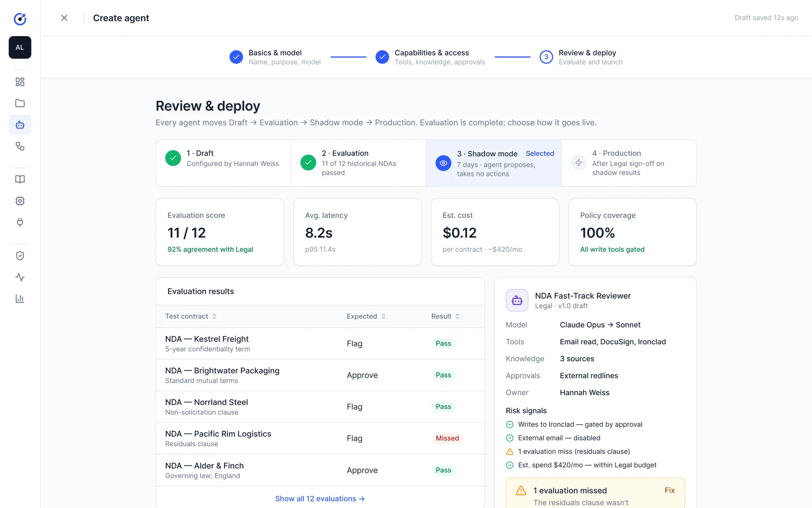Open the policies shield icon in sidebar
Viewport: 812px width, 508px height.
pyautogui.click(x=20, y=256)
